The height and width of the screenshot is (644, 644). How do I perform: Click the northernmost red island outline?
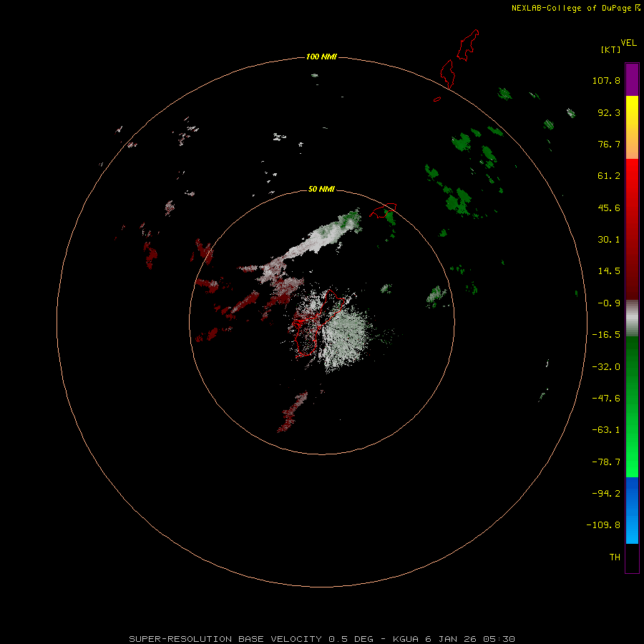(468, 45)
